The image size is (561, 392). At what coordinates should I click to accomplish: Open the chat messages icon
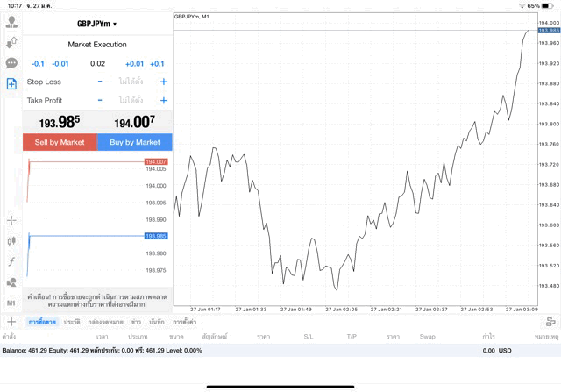(11, 63)
